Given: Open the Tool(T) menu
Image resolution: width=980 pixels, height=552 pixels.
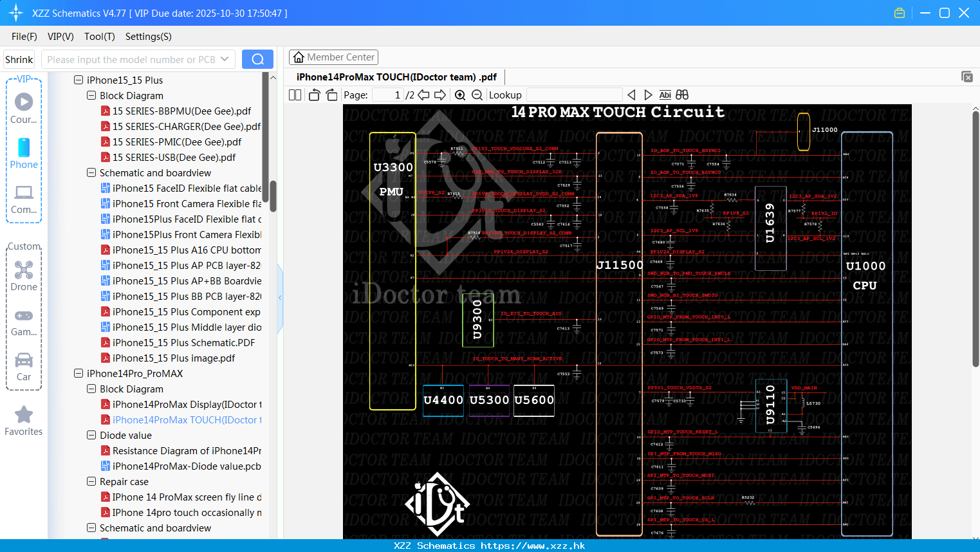Looking at the screenshot, I should pos(99,37).
